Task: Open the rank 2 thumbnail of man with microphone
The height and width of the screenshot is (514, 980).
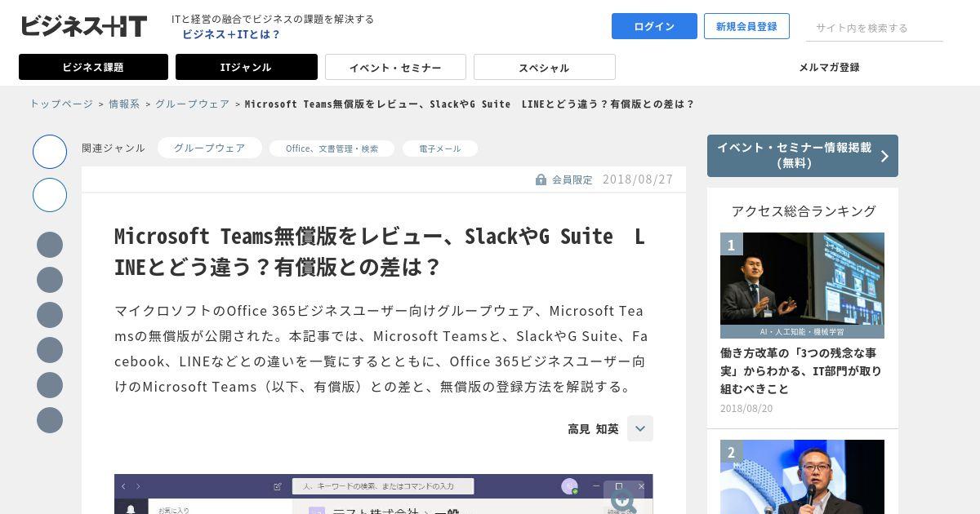Action: [802, 477]
